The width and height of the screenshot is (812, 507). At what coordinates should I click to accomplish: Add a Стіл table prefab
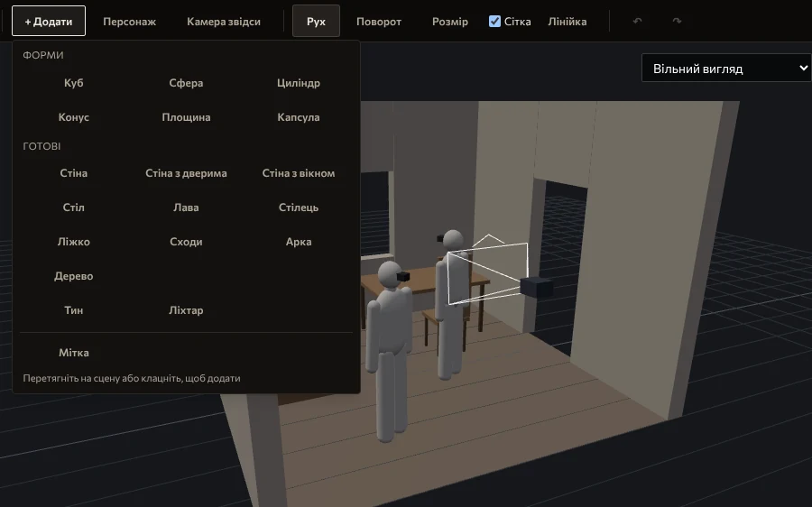pyautogui.click(x=74, y=207)
